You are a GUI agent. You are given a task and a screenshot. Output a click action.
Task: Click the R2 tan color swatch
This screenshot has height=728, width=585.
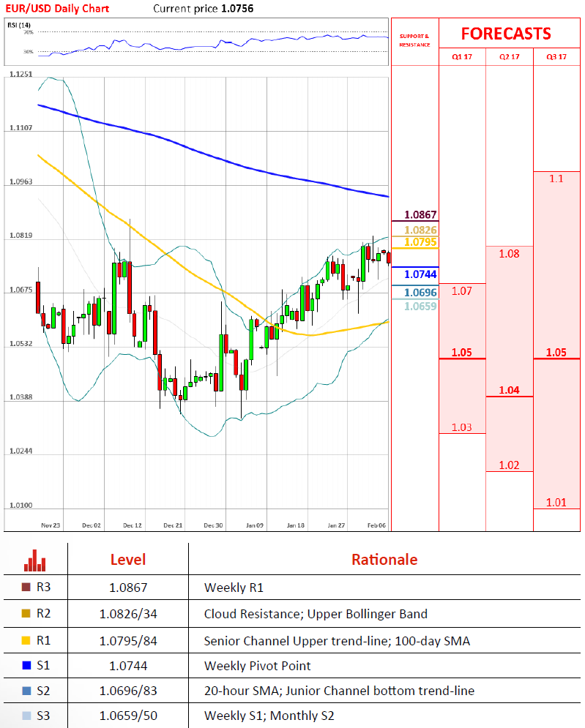(x=26, y=613)
